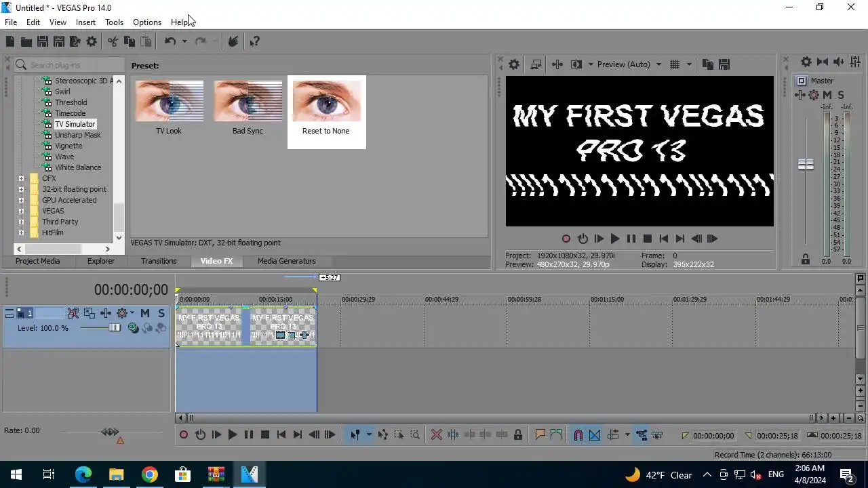This screenshot has width=868, height=488.
Task: Open Google Chrome from taskbar
Action: (x=150, y=474)
